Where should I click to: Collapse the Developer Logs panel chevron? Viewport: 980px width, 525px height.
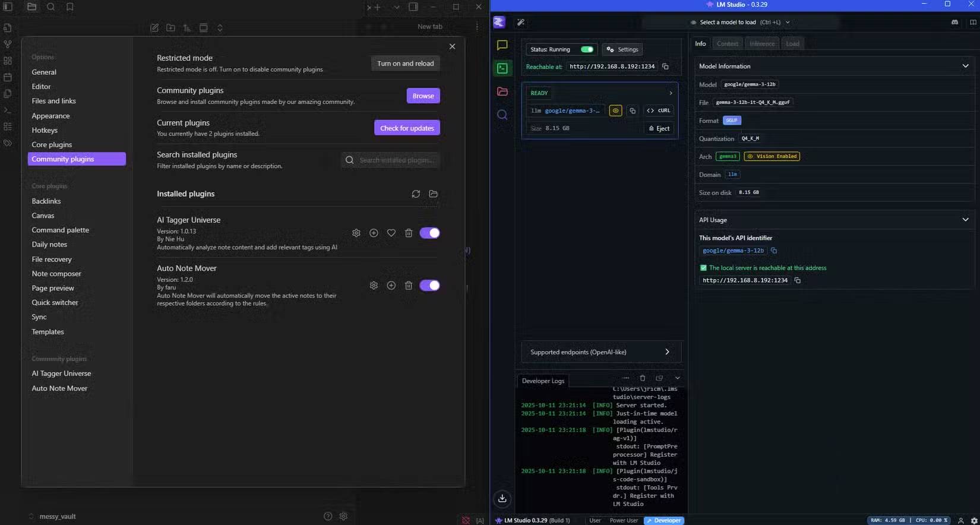pyautogui.click(x=677, y=378)
